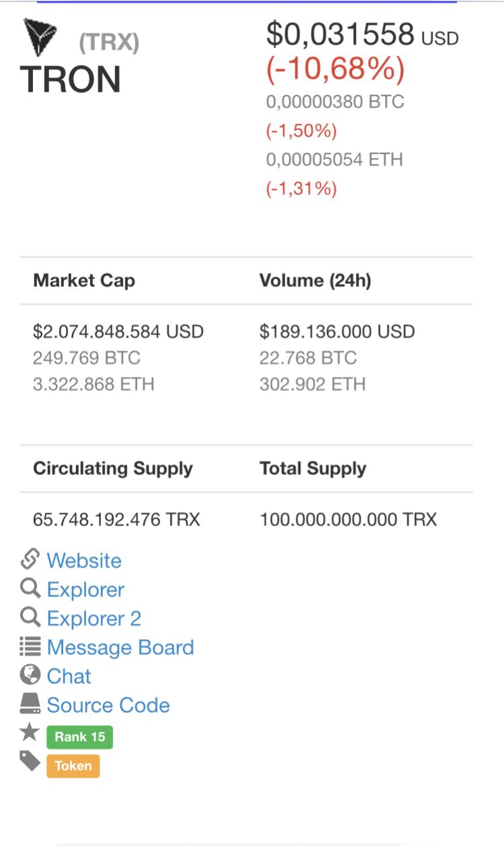Click the star icon next to Rank
The width and height of the screenshot is (504, 846).
click(30, 733)
